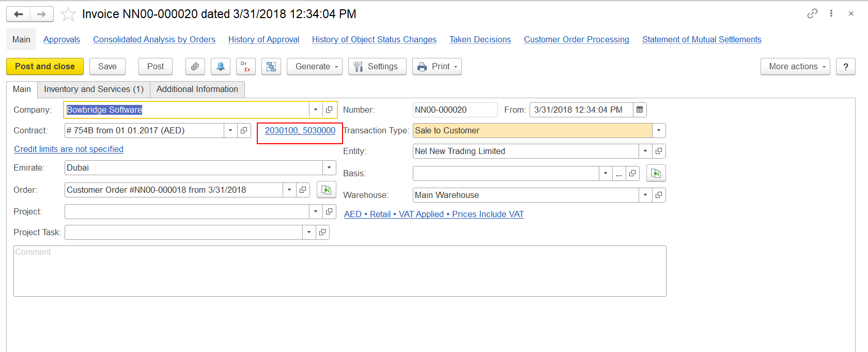
Task: Expand the Emirate dropdown list
Action: pos(329,167)
